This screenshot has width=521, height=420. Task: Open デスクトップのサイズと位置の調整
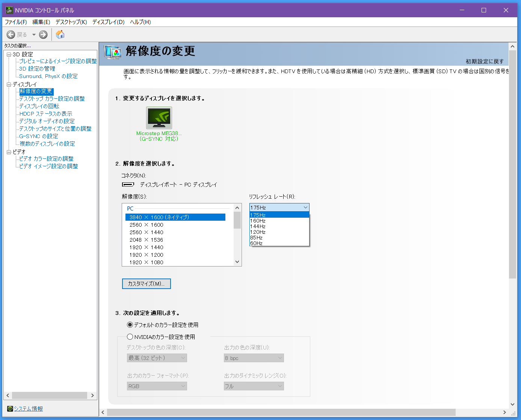pyautogui.click(x=56, y=129)
